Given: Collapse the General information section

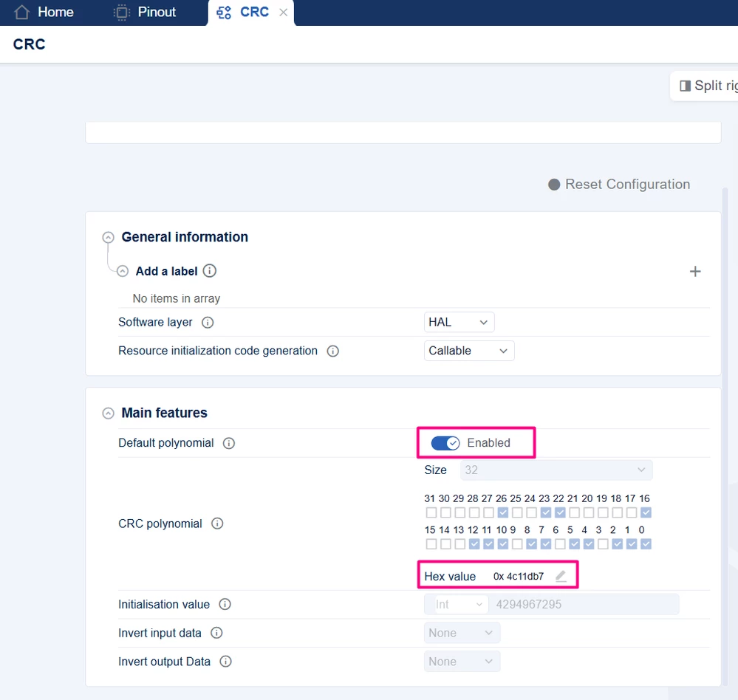Looking at the screenshot, I should coord(109,237).
